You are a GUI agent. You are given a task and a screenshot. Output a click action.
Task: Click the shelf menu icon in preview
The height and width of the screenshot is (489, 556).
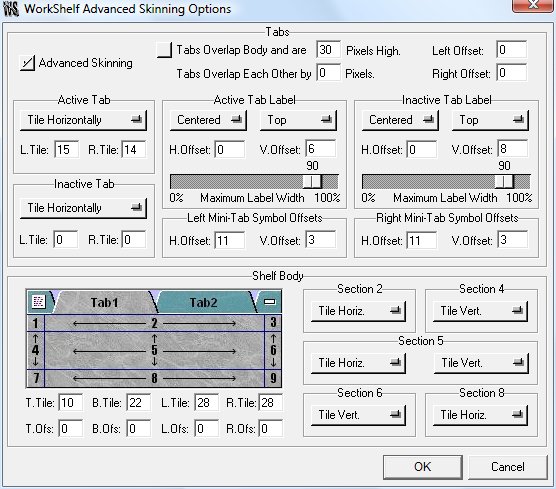coord(38,301)
